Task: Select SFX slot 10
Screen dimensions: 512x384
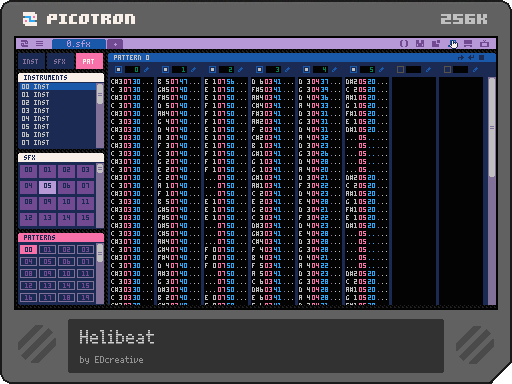Action: pos(66,203)
